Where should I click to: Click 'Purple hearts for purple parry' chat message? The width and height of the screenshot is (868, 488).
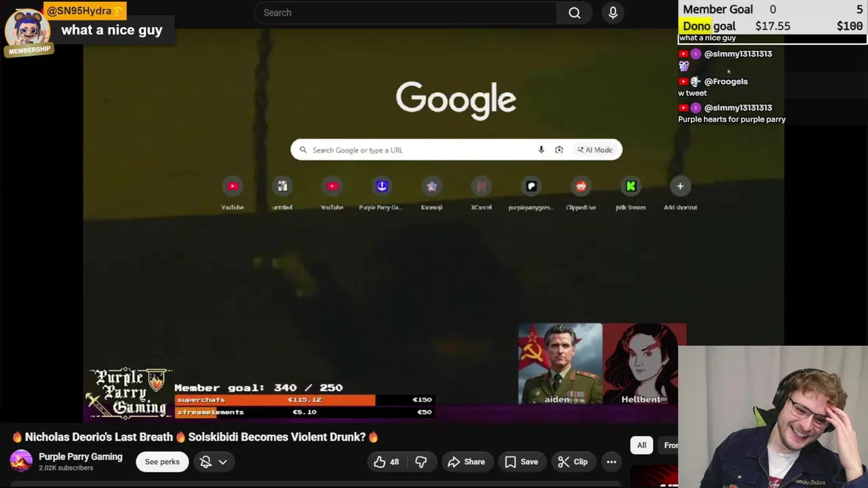point(732,119)
